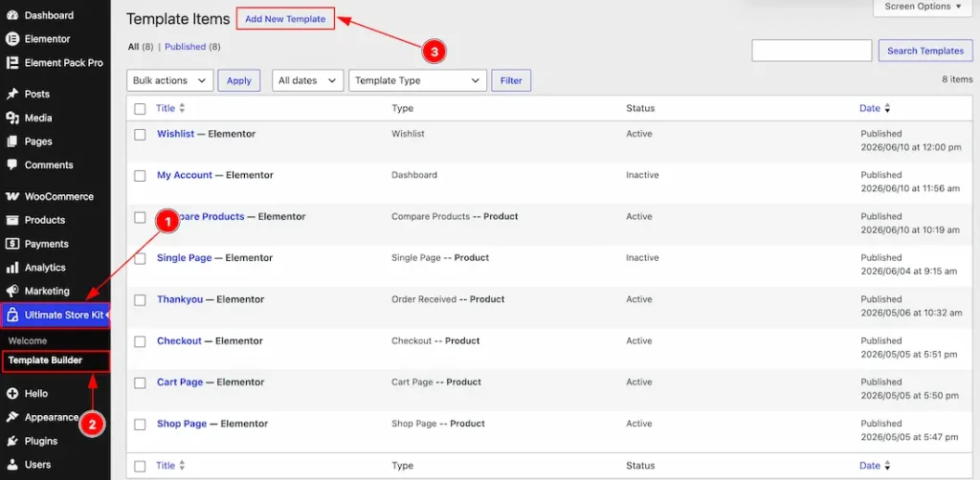Click the Element Pack Pro icon
The image size is (980, 480).
[11, 62]
